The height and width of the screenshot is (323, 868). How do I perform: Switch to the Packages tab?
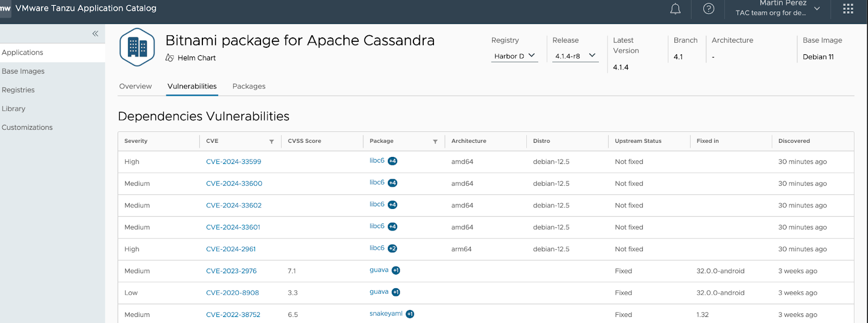click(249, 86)
